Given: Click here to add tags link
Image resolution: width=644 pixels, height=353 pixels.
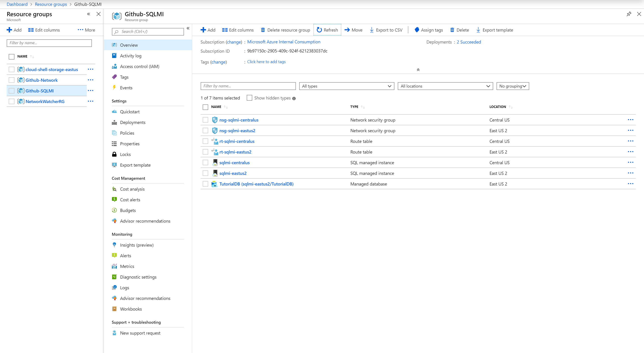Looking at the screenshot, I should click(x=266, y=62).
